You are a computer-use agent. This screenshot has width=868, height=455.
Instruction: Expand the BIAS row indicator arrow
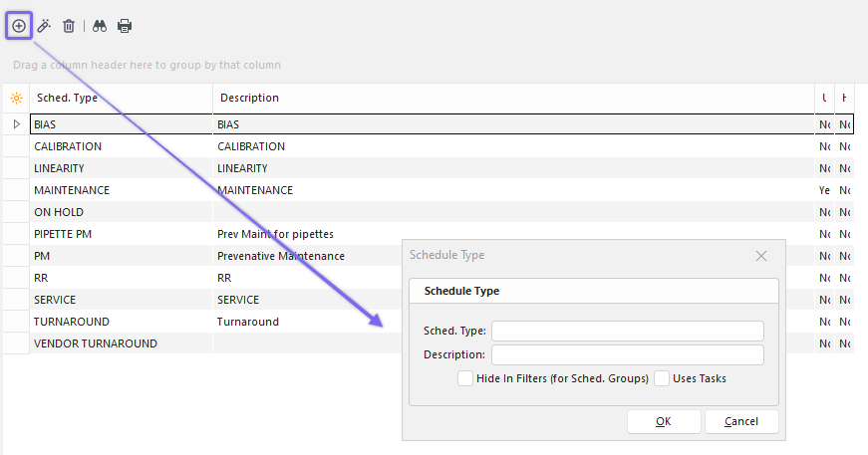click(16, 124)
